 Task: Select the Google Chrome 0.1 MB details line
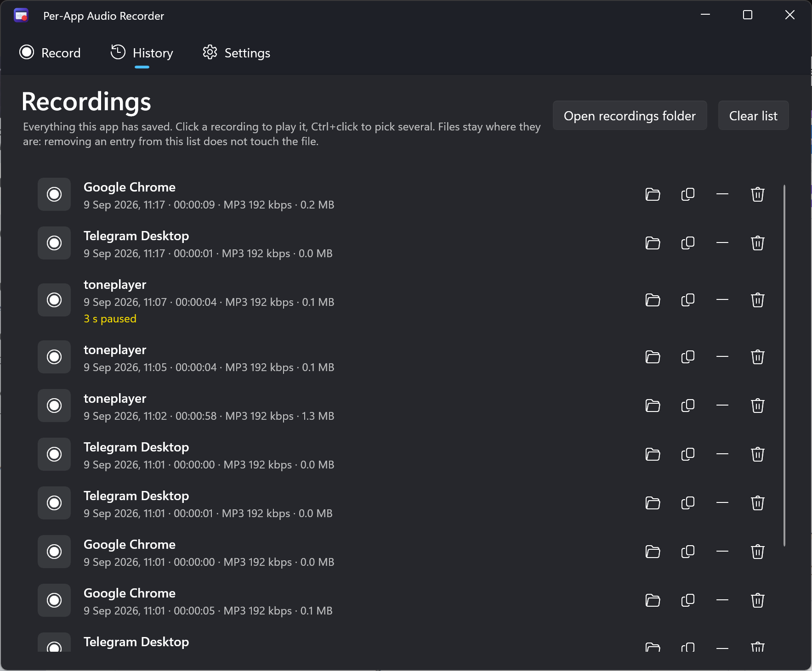[x=208, y=611]
